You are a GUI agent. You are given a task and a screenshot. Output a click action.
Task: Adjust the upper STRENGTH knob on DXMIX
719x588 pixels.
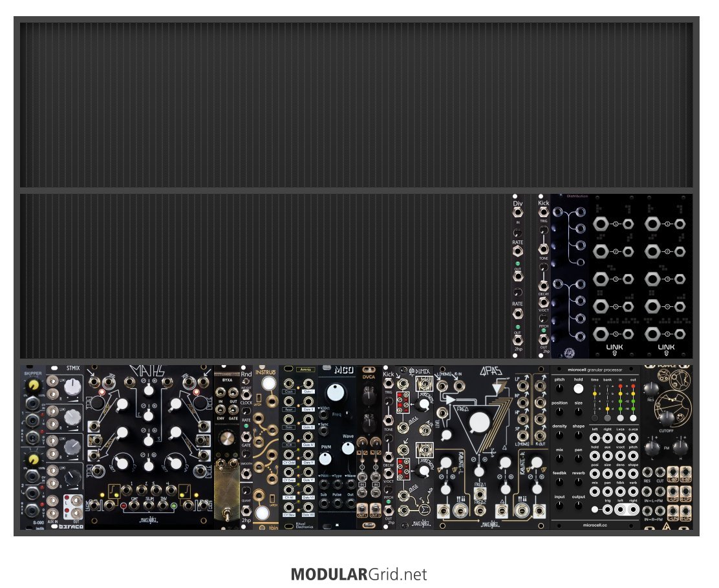(424, 404)
